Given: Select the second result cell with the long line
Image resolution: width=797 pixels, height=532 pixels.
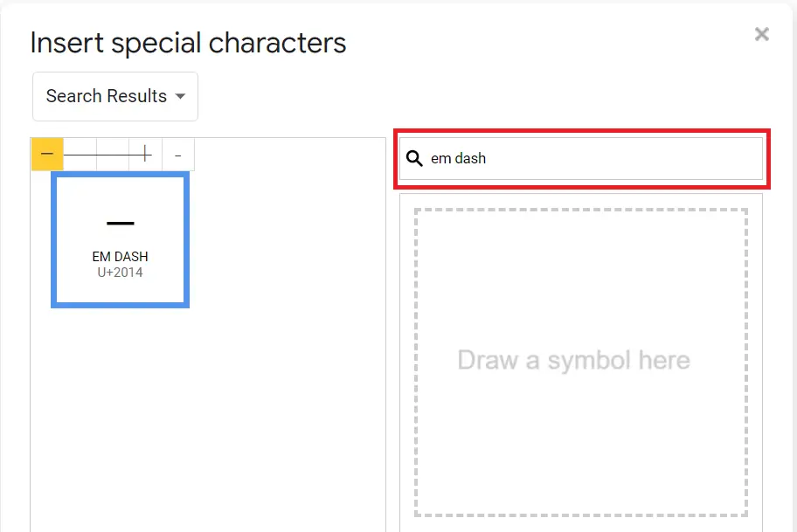Looking at the screenshot, I should click(x=80, y=154).
